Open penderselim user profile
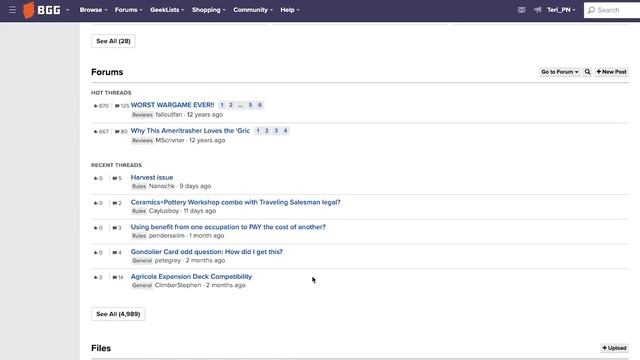640x360 pixels. pos(167,236)
